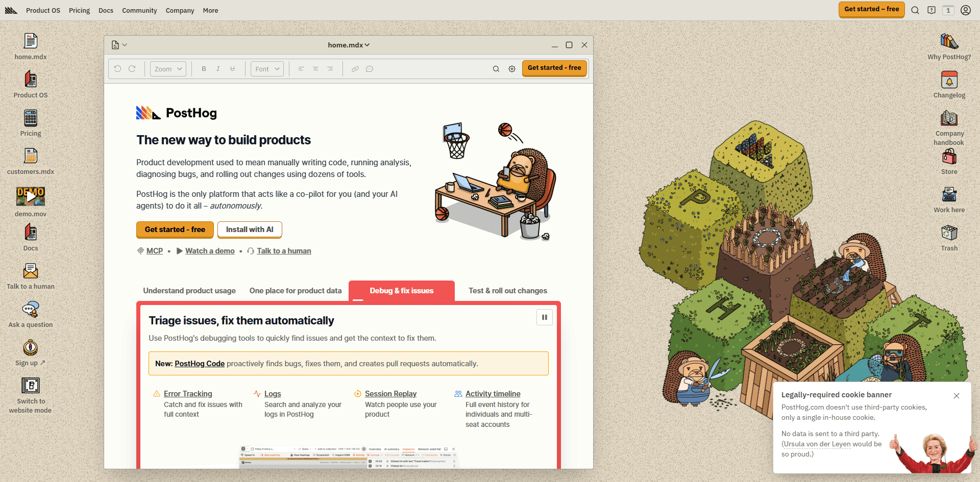
Task: Expand the home.mdx title dropdown
Action: point(349,45)
